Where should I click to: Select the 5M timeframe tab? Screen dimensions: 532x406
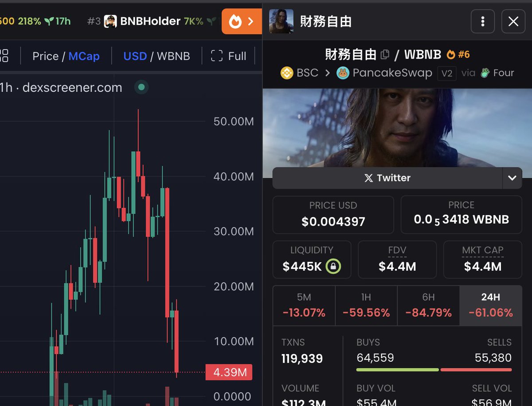pos(304,306)
